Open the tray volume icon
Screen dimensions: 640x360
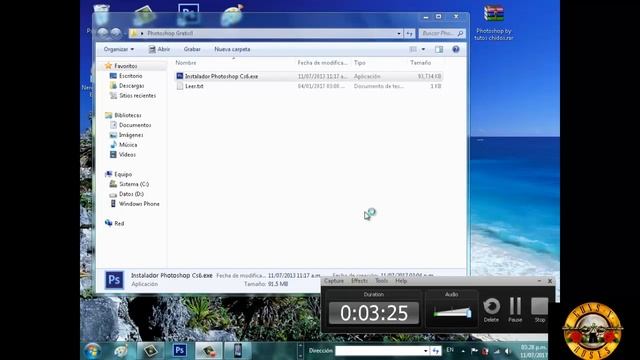(x=508, y=351)
